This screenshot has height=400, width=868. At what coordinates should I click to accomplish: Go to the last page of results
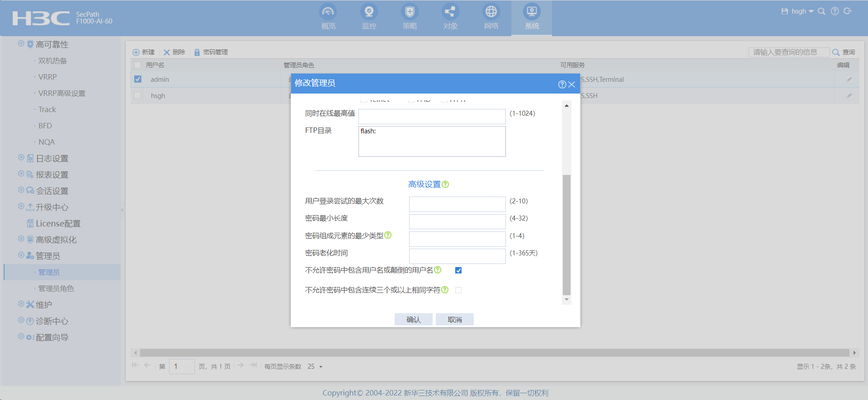[253, 365]
